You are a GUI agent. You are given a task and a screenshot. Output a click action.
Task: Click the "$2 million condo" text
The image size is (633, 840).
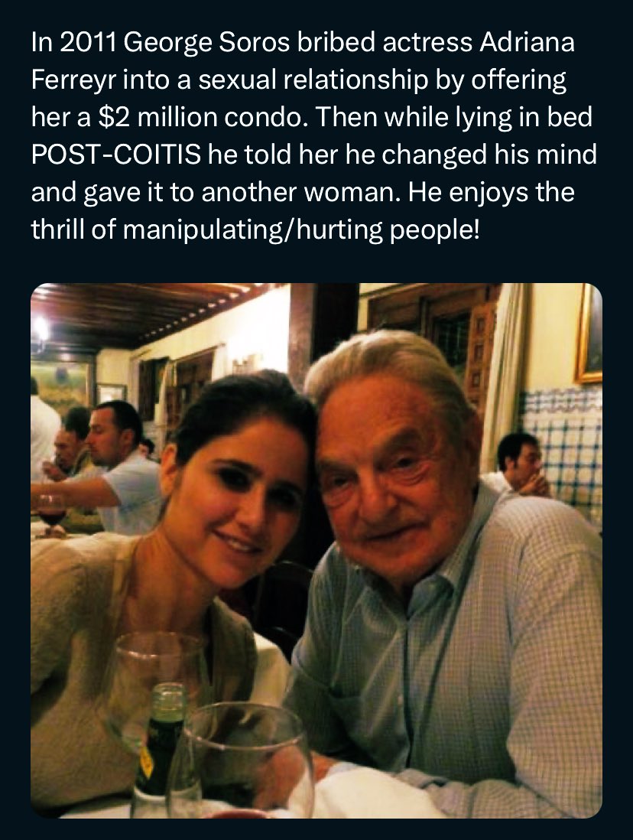pyautogui.click(x=182, y=119)
